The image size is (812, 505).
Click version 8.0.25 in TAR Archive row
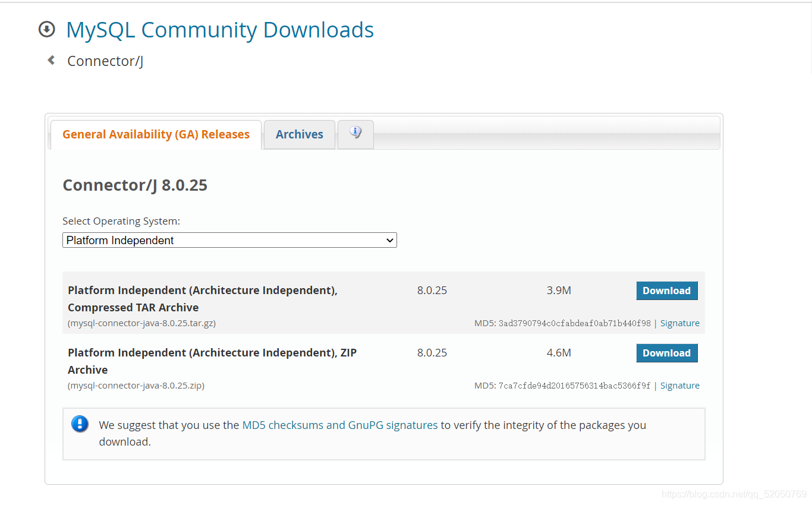pyautogui.click(x=432, y=291)
